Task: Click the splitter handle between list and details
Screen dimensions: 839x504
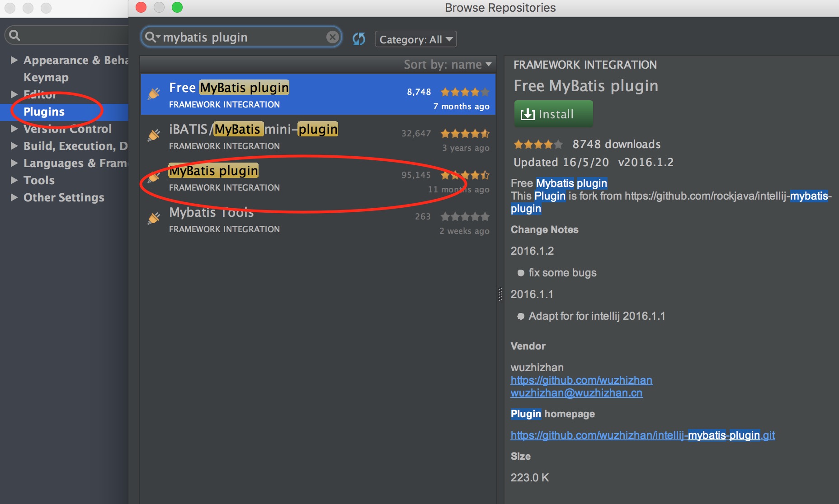Action: click(500, 294)
